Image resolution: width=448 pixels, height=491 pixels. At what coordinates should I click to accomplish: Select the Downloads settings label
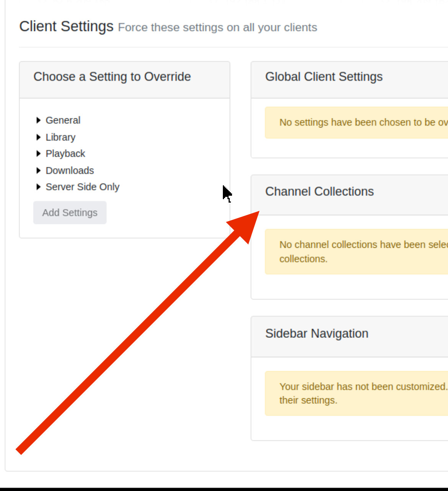tap(70, 170)
